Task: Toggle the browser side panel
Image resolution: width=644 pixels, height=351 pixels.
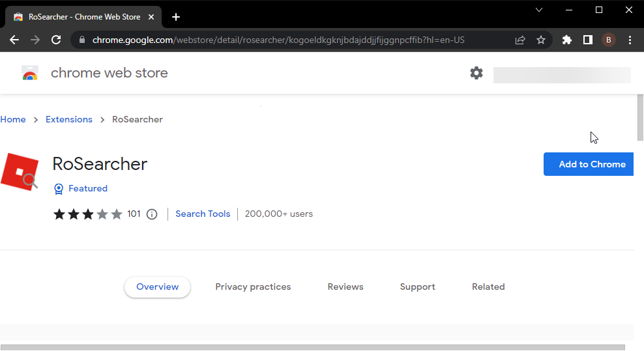Action: click(588, 40)
